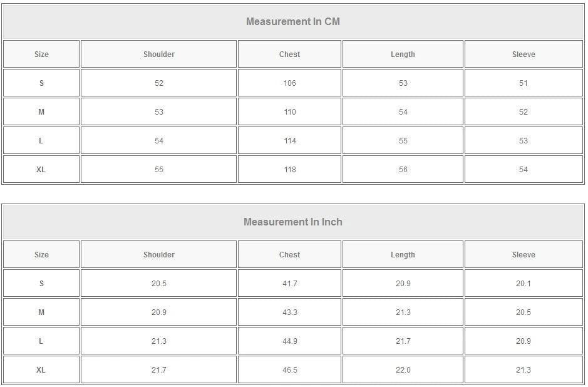This screenshot has height=387, width=588.
Task: Select the CM sleeve value for size L
Action: click(524, 141)
